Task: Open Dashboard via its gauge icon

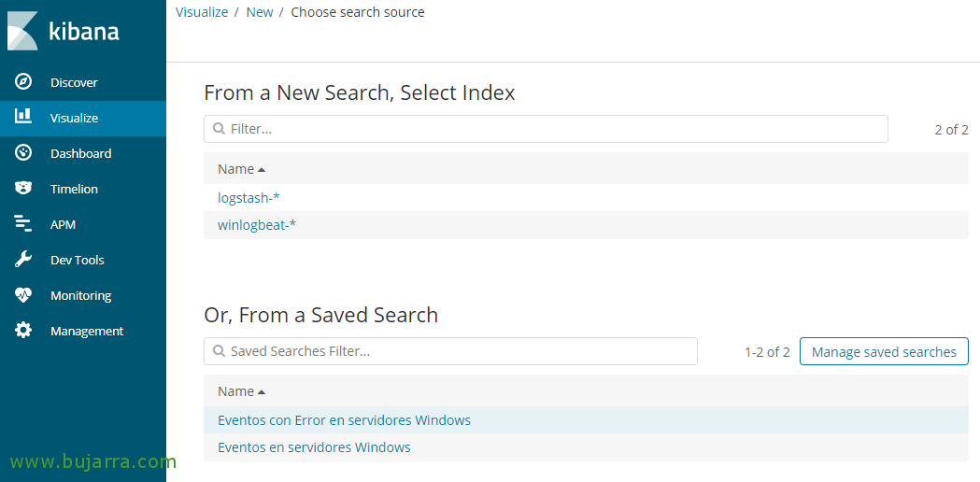Action: pos(23,153)
